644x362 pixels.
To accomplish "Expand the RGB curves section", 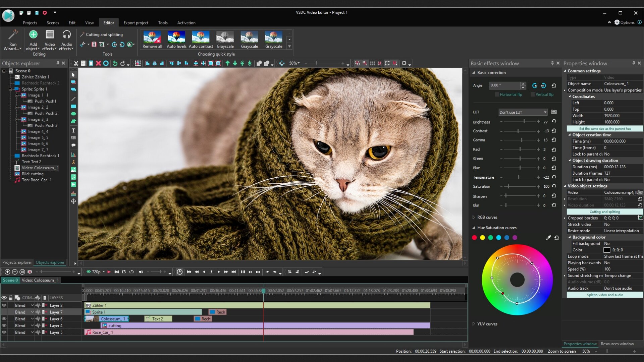I will click(474, 217).
